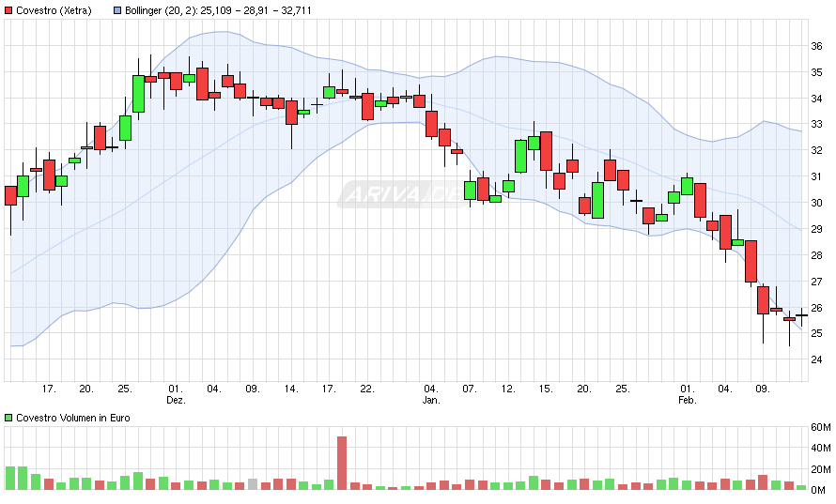
Task: Click the price axis label 33
Action: 816,124
